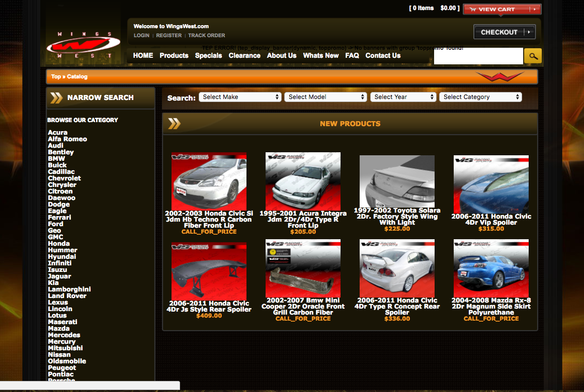
Task: Click the 1997-2002 Toyota Solara product title
Action: (x=397, y=216)
